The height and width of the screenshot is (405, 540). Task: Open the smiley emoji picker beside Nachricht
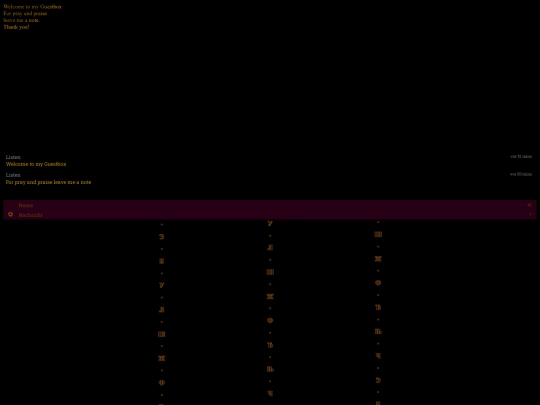pos(11,215)
